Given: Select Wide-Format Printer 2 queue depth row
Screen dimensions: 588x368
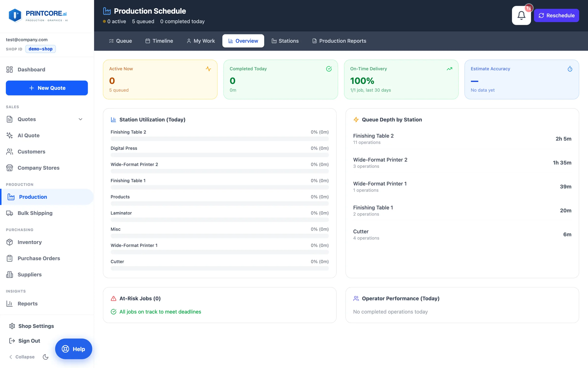Looking at the screenshot, I should coord(462,163).
